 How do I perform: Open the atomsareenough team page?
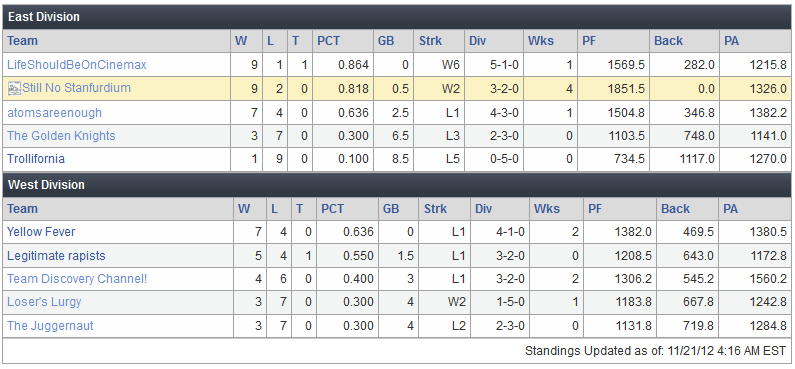coord(54,113)
